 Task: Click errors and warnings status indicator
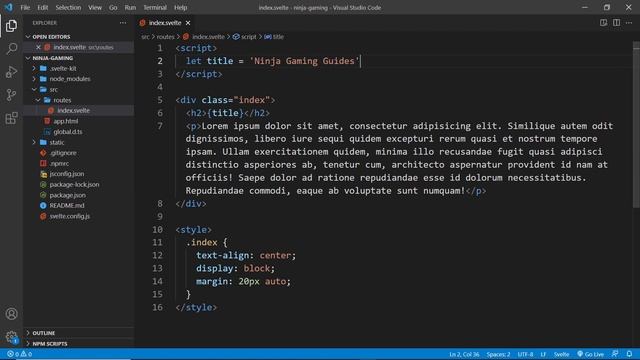(x=20, y=354)
